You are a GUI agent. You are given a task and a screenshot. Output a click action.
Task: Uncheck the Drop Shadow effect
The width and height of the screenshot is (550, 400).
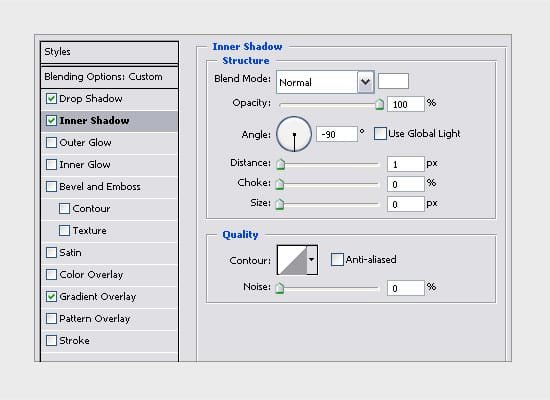point(51,99)
